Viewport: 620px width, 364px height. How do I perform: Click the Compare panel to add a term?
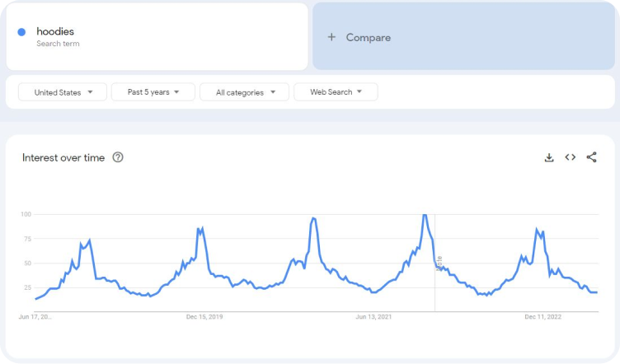pyautogui.click(x=463, y=36)
